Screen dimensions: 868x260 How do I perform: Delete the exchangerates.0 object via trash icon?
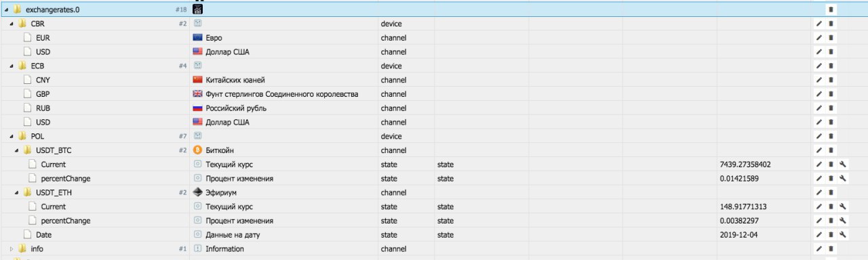coord(831,9)
